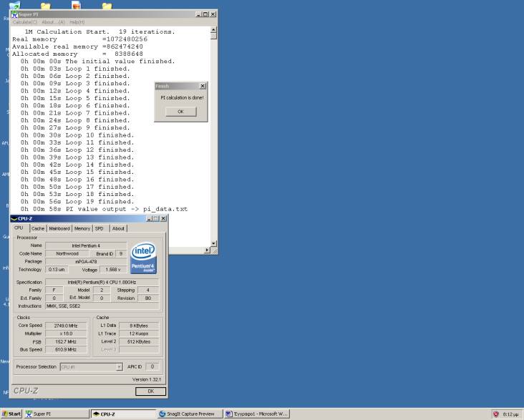The height and width of the screenshot is (420, 524).
Task: Click OK in the Finish dialog
Action: click(181, 112)
